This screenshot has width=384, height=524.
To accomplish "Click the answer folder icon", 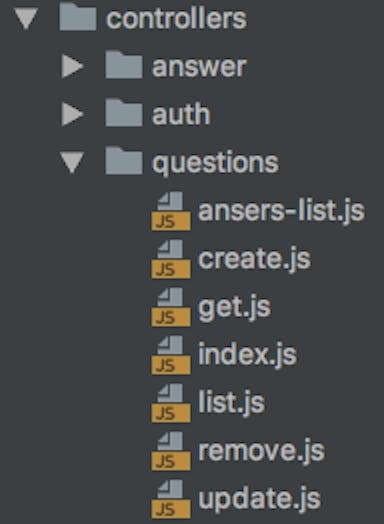I will (x=124, y=64).
